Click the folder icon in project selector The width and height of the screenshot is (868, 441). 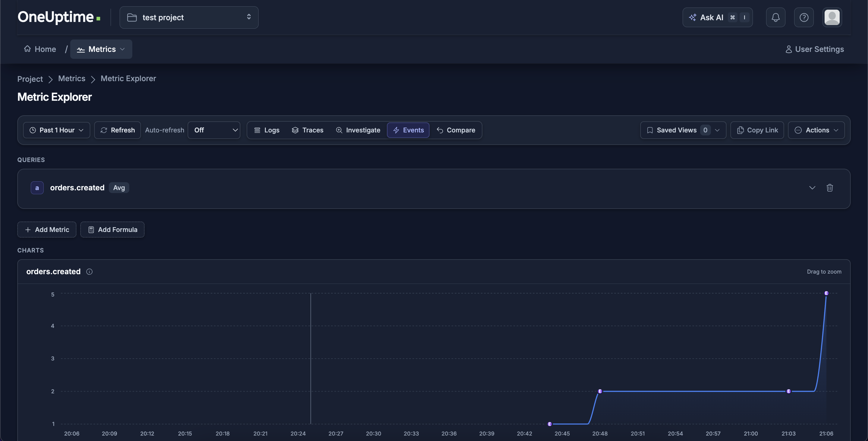[x=132, y=17]
